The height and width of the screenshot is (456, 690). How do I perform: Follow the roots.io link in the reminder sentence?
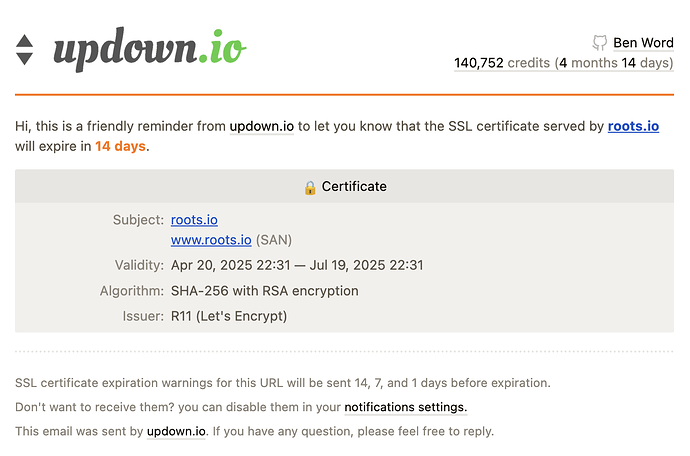[633, 126]
